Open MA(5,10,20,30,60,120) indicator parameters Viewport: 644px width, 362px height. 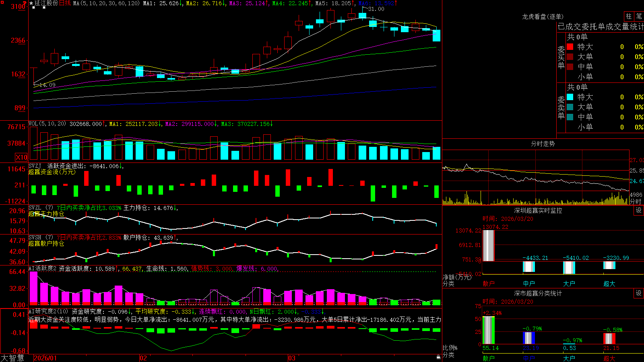click(106, 3)
